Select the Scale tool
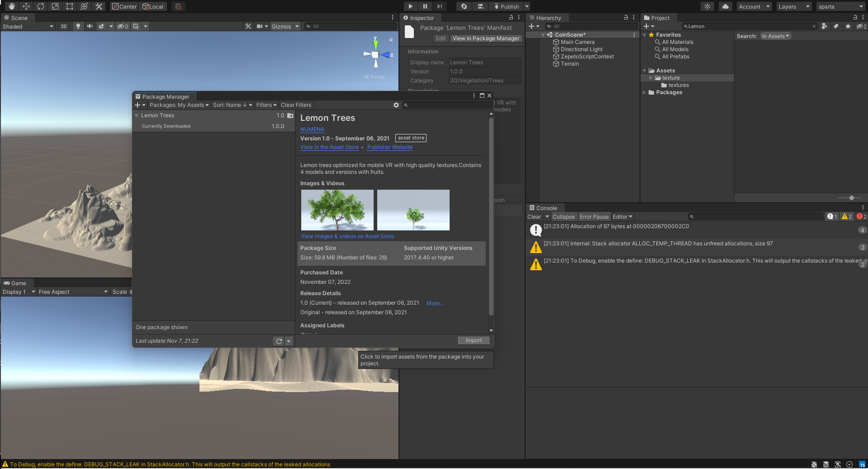 [55, 6]
